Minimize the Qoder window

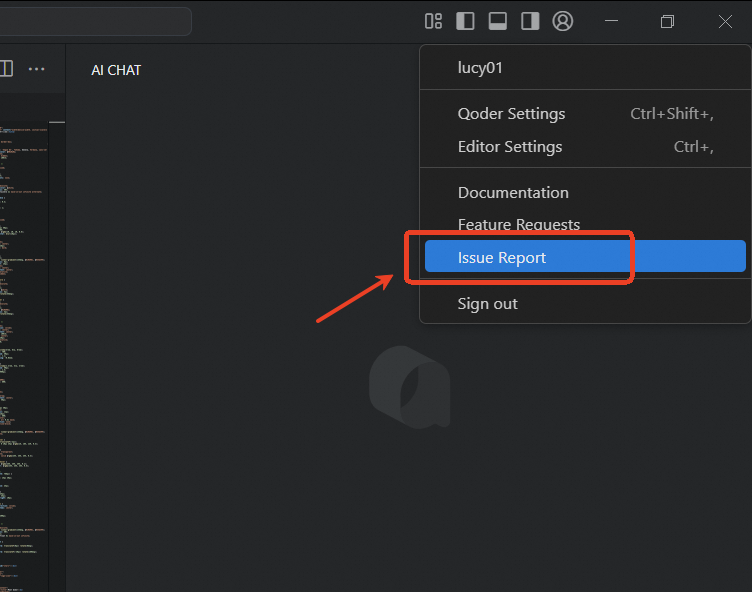point(612,21)
